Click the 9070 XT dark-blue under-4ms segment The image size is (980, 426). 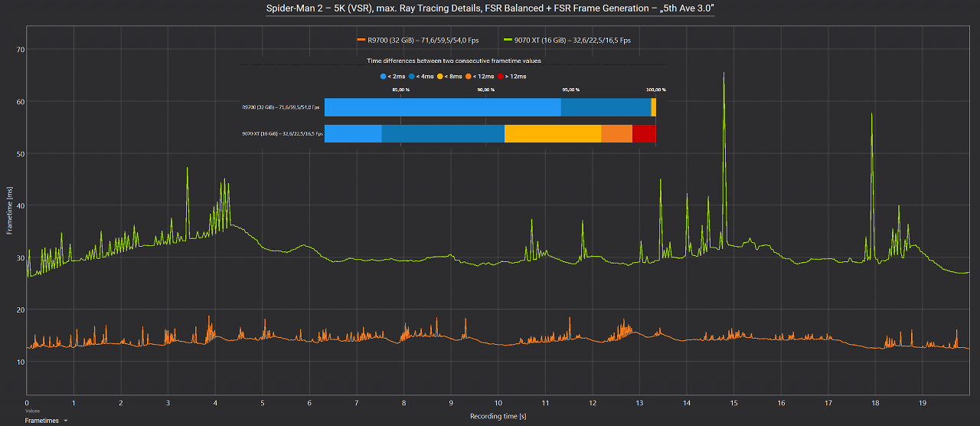[x=443, y=134]
